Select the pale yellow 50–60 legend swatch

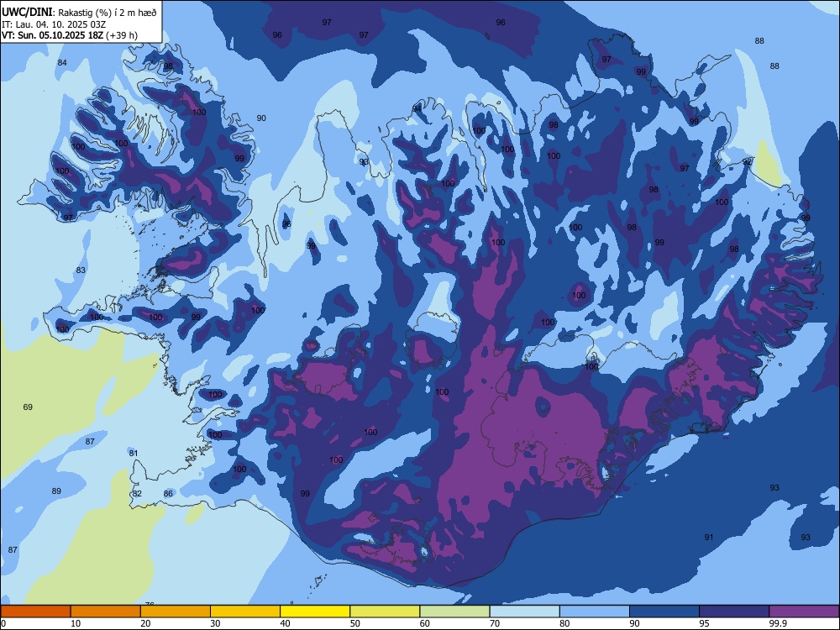tap(386, 612)
